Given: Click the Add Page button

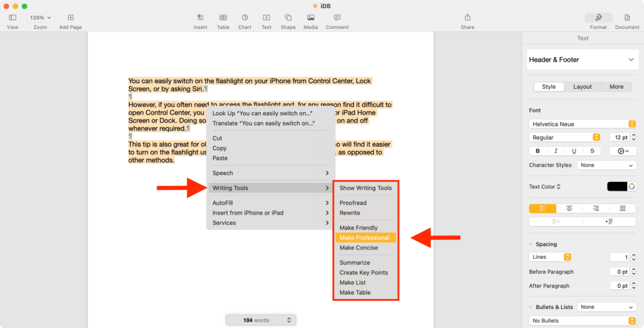Looking at the screenshot, I should point(70,18).
